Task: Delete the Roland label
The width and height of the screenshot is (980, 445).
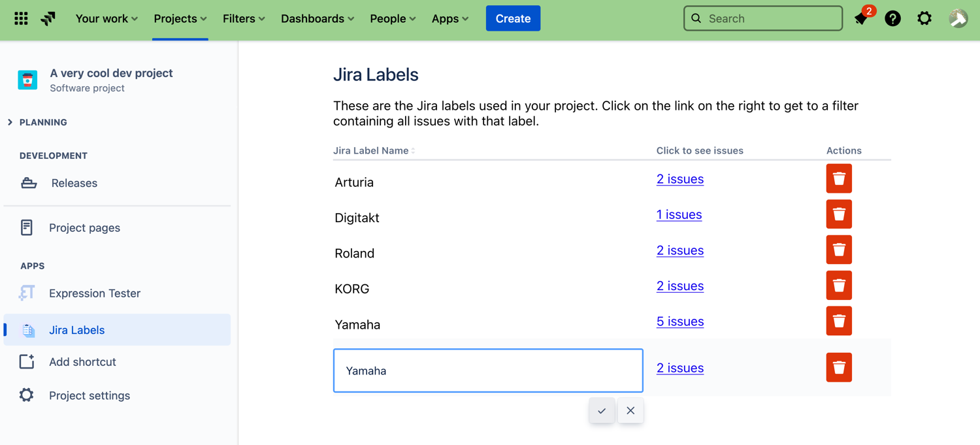Action: [839, 250]
